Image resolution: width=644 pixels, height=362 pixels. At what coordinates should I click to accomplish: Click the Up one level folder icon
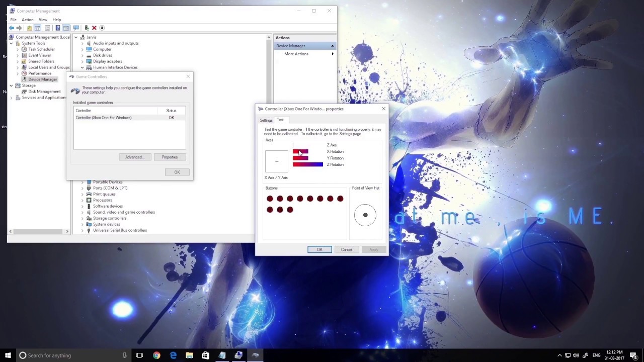click(x=30, y=28)
